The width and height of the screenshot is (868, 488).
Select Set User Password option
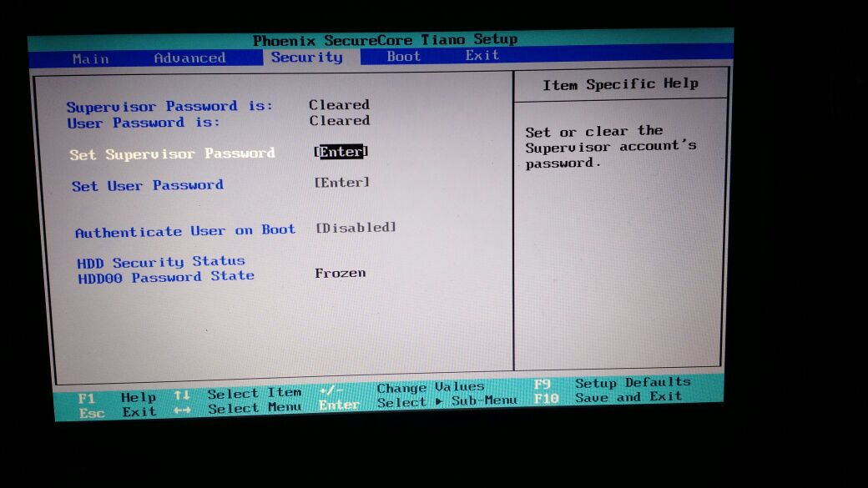click(x=147, y=185)
